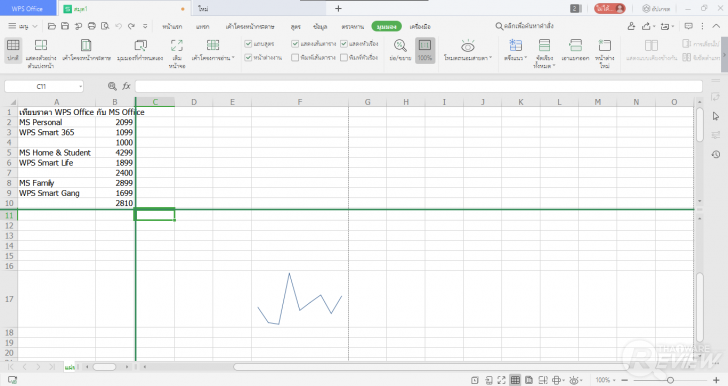Click the print preview icon
728x386 pixels.
point(105,26)
